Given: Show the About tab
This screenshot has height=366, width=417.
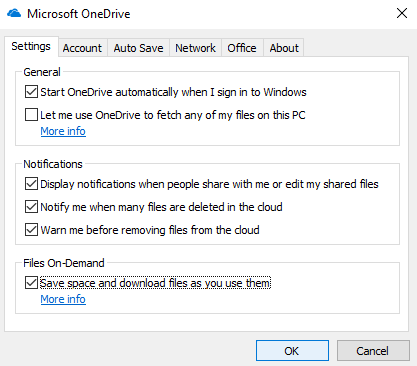Looking at the screenshot, I should pyautogui.click(x=284, y=48).
